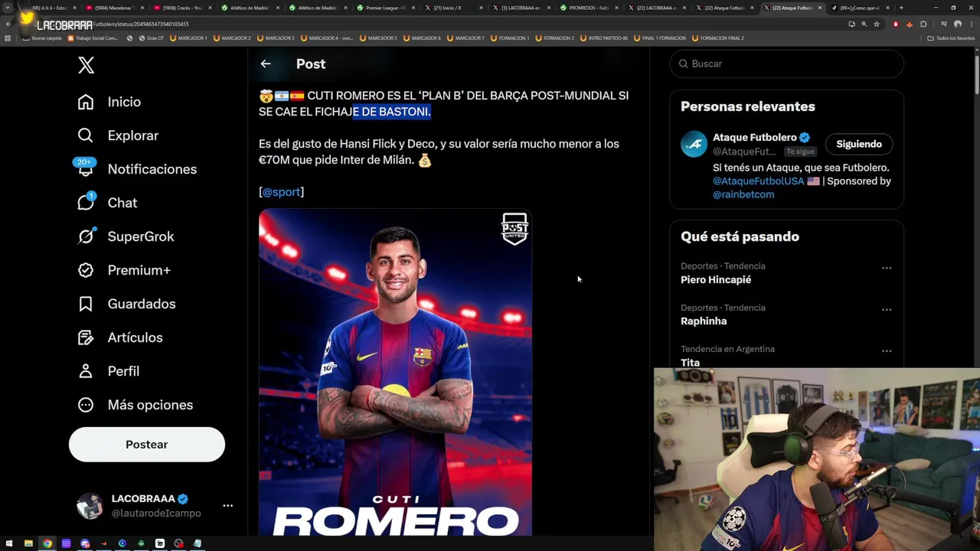Open Chat messages
The height and width of the screenshot is (551, 980).
tap(107, 203)
